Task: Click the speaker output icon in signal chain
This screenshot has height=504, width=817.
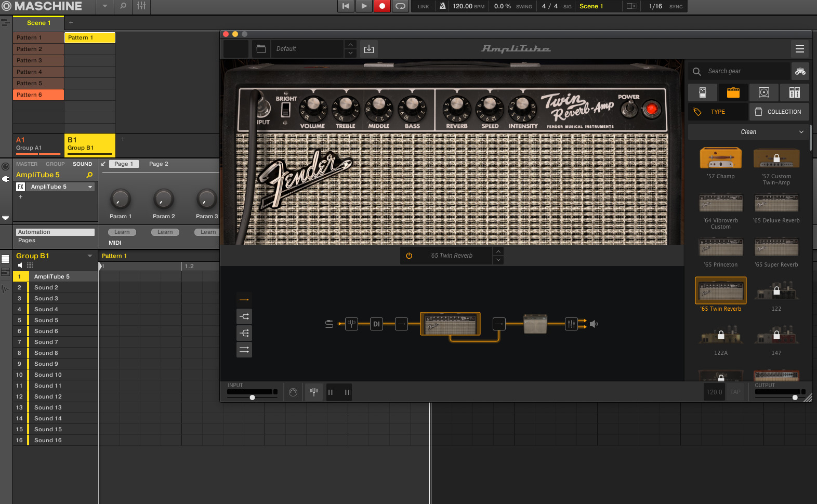Action: coord(594,324)
